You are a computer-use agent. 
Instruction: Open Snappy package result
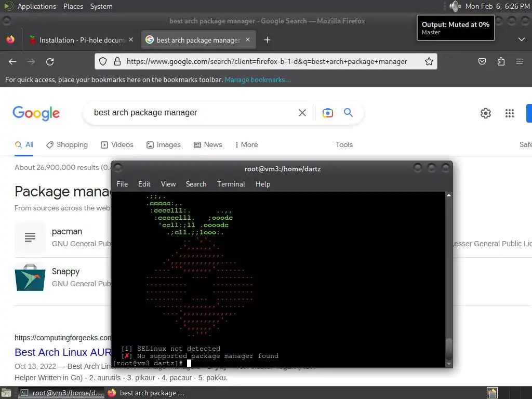[x=65, y=271]
